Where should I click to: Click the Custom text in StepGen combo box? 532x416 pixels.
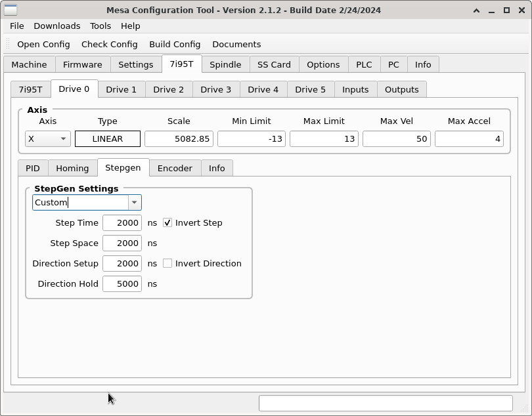coord(51,202)
